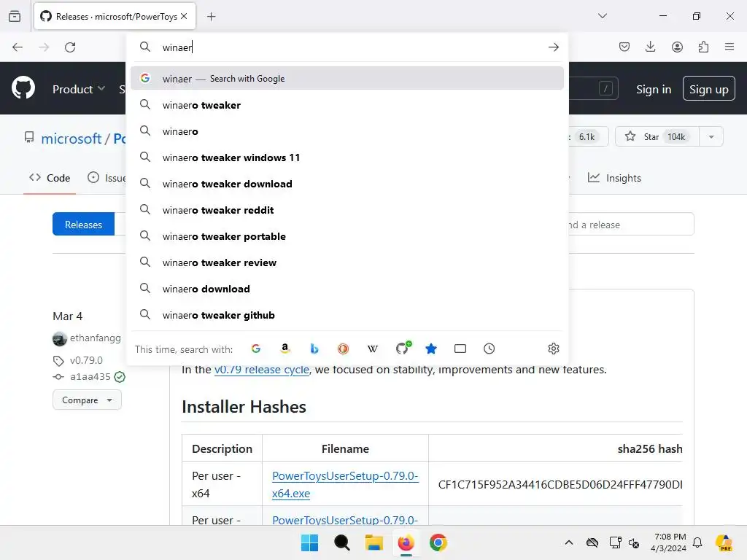
Task: Switch to the Code tab
Action: (x=50, y=178)
